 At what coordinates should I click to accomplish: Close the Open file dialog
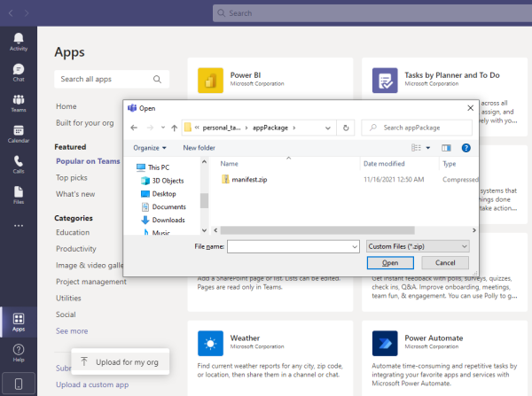click(x=470, y=108)
